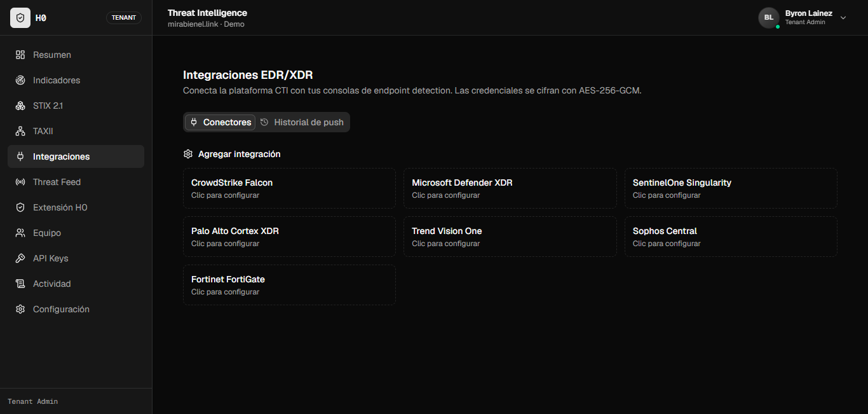Switch to the Conectores tab
868x414 pixels.
pos(220,122)
